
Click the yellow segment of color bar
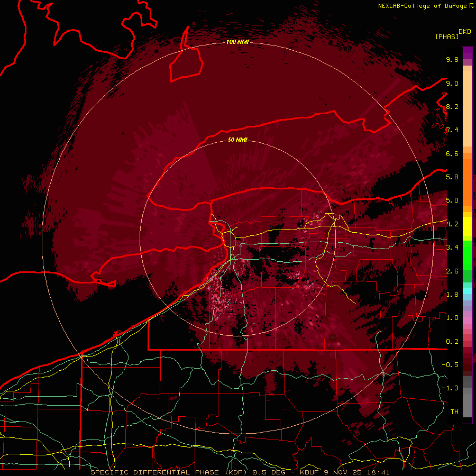[x=467, y=226]
